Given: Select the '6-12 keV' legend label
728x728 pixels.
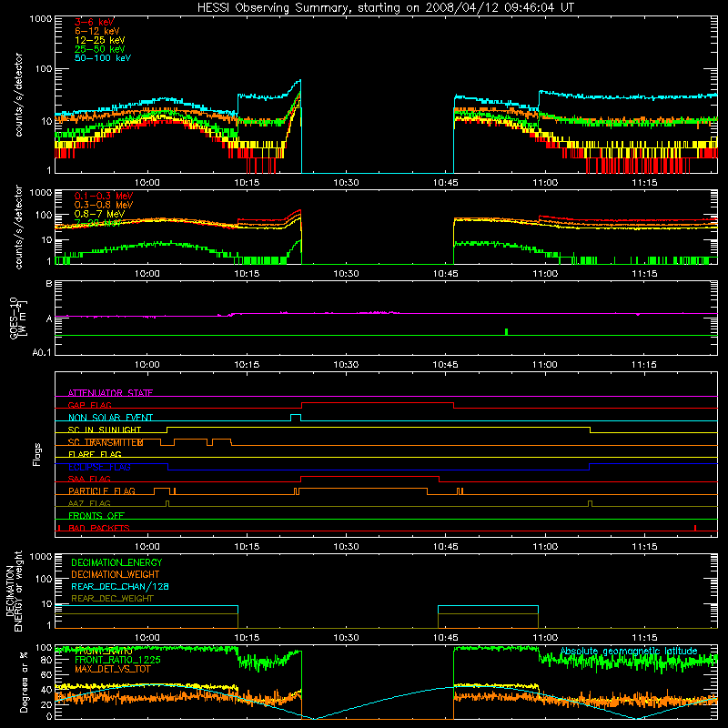Looking at the screenshot, I should (97, 31).
